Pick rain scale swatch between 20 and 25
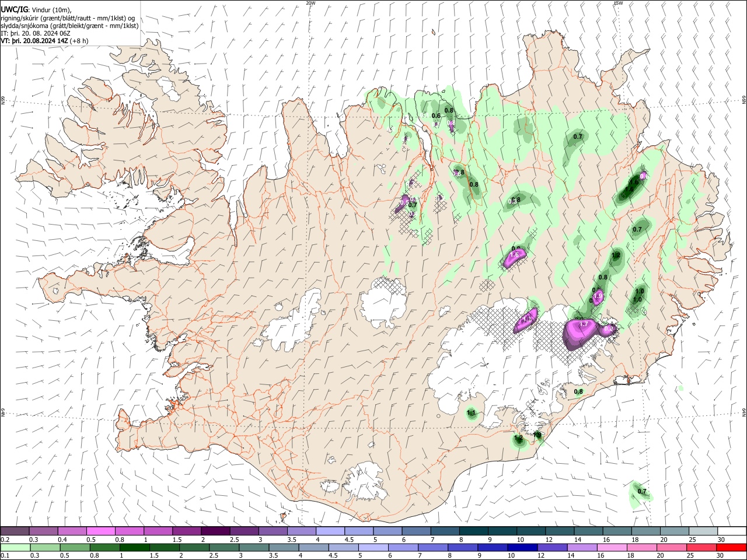Image resolution: width=747 pixels, height=560 pixels. click(x=672, y=547)
